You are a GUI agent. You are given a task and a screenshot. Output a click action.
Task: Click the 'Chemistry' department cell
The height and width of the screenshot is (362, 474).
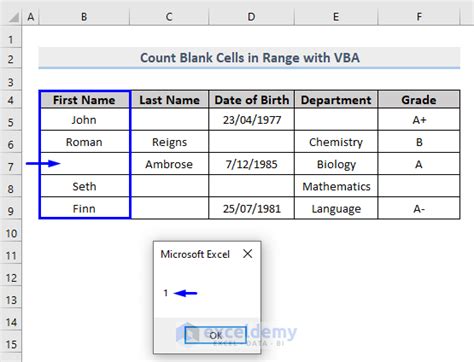336,142
